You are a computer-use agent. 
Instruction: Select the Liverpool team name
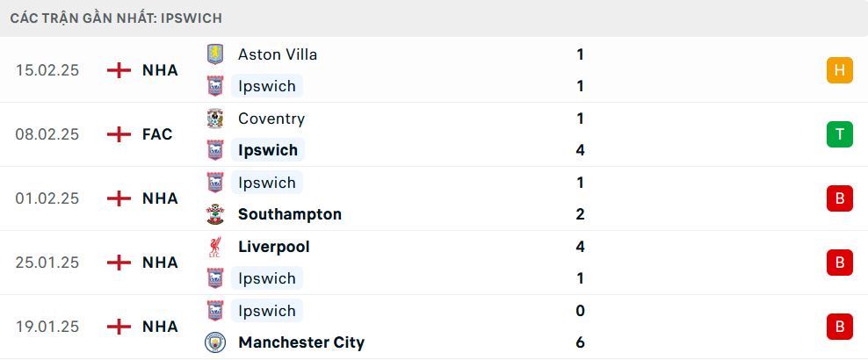274,247
